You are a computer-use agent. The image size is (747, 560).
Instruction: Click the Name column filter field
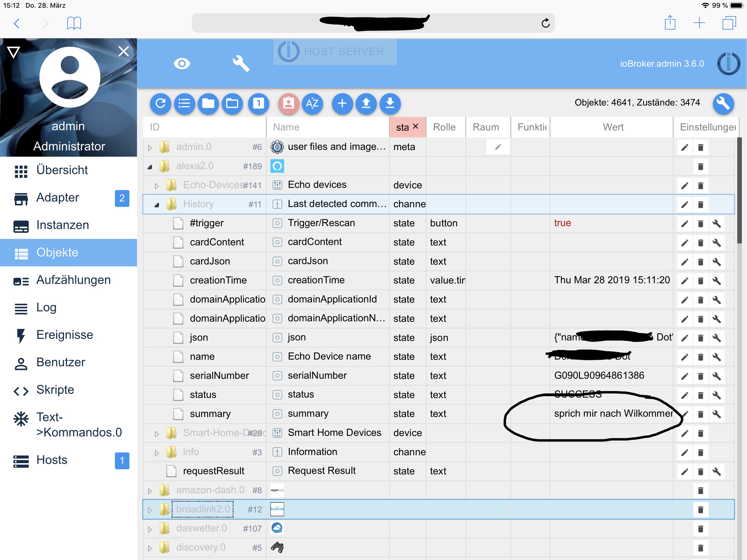tap(327, 127)
